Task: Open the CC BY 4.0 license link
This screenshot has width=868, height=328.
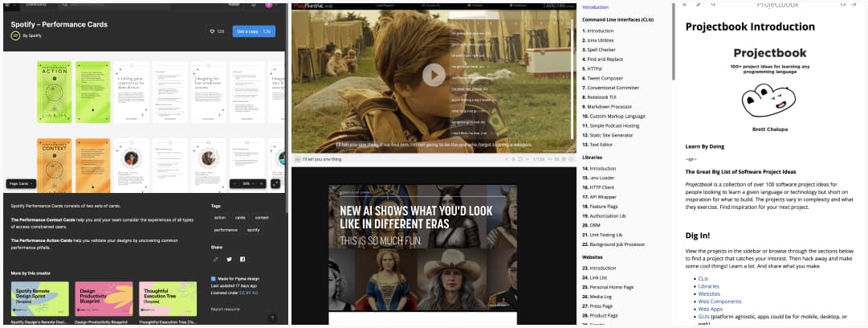Action: (x=251, y=293)
